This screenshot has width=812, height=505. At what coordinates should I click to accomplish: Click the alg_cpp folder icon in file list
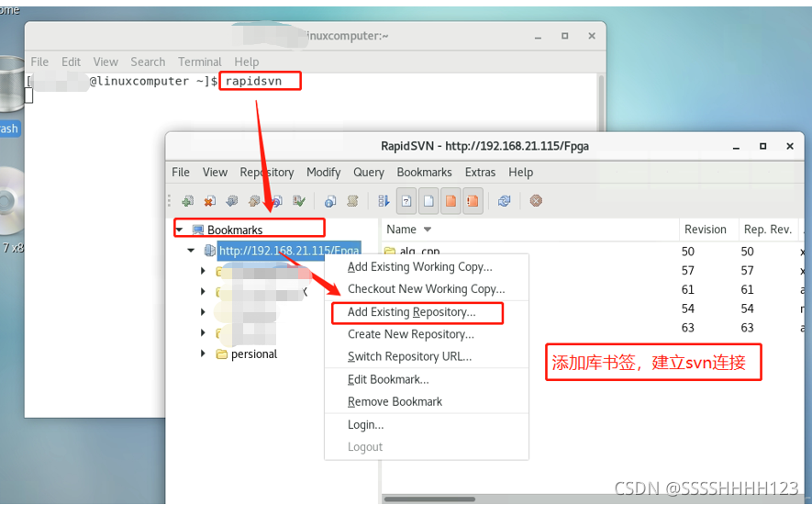tap(390, 252)
